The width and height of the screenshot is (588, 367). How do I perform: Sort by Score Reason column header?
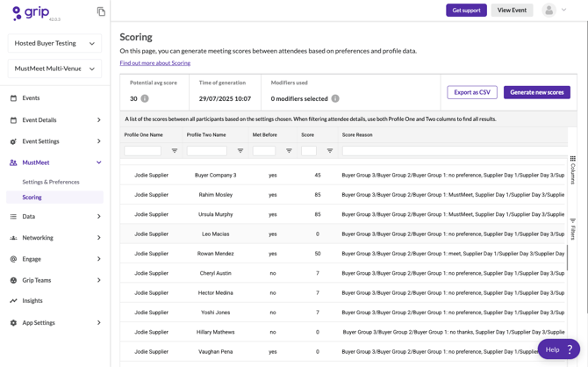coord(357,135)
